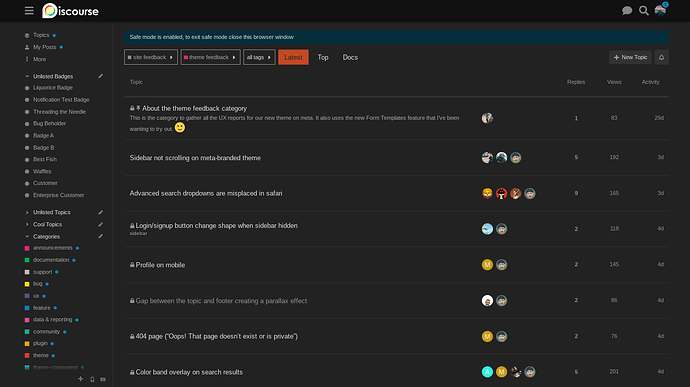Viewport: 690px width, 387px height.
Task: Click the keyboard shortcuts icon in sidebar footer
Action: [103, 379]
